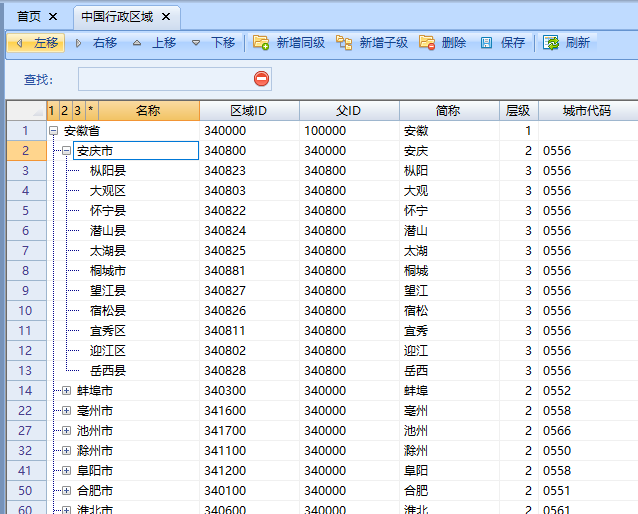The width and height of the screenshot is (638, 514).
Task: Expand the 蚌埠市 tree node
Action: click(x=66, y=391)
